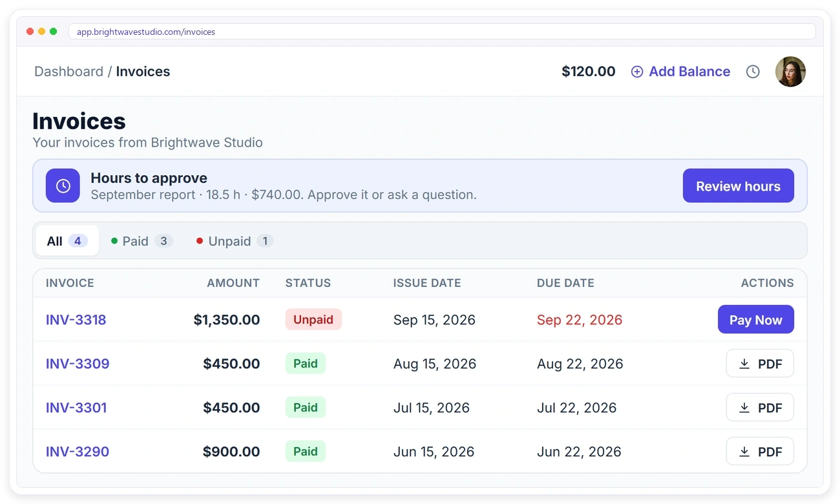840x504 pixels.
Task: Click the $120.00 balance amount
Action: pyautogui.click(x=588, y=72)
